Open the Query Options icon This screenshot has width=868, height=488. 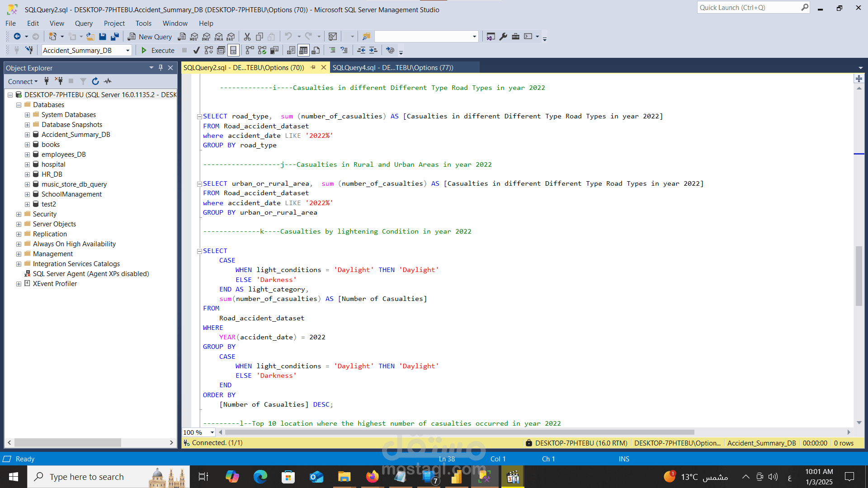[x=221, y=50]
